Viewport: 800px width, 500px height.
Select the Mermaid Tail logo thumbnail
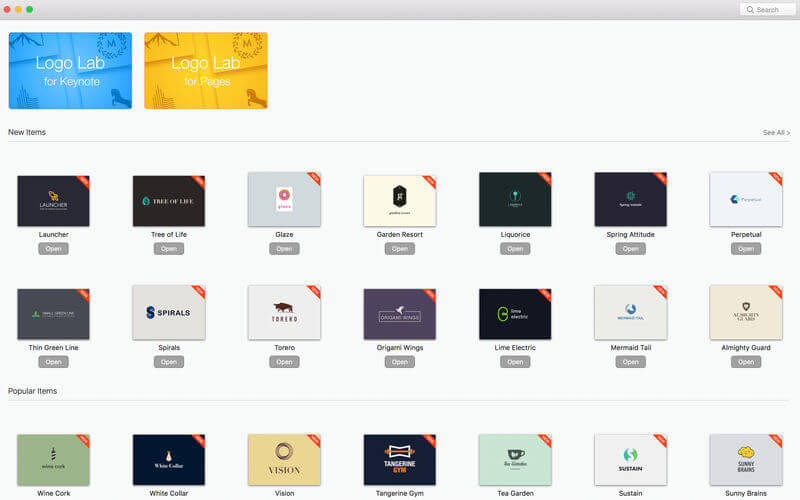point(631,313)
